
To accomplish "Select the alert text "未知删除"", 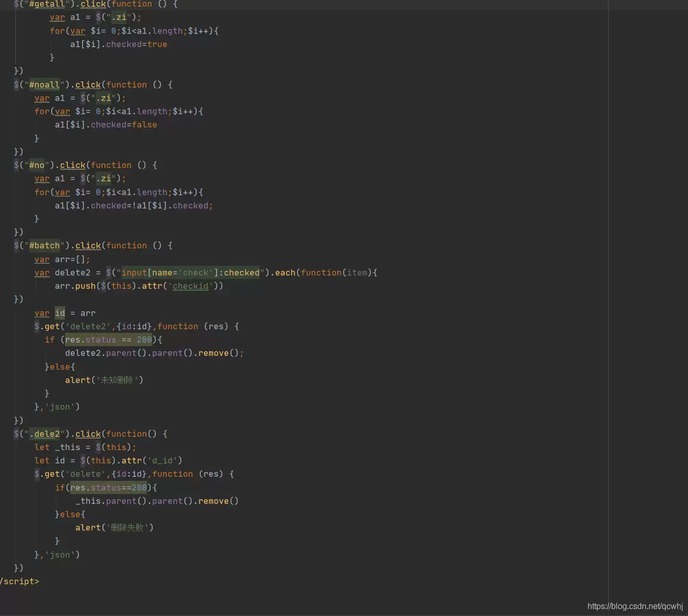I will point(118,380).
